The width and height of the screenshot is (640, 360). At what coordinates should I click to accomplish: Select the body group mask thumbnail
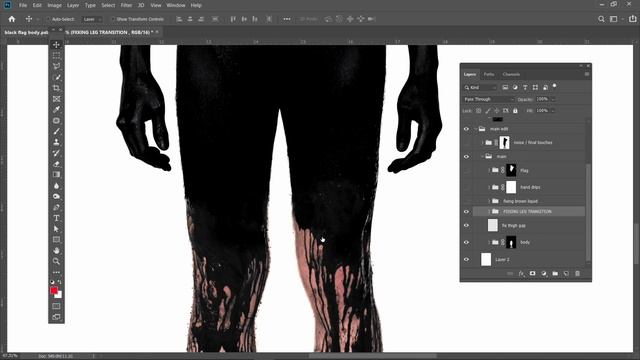511,242
